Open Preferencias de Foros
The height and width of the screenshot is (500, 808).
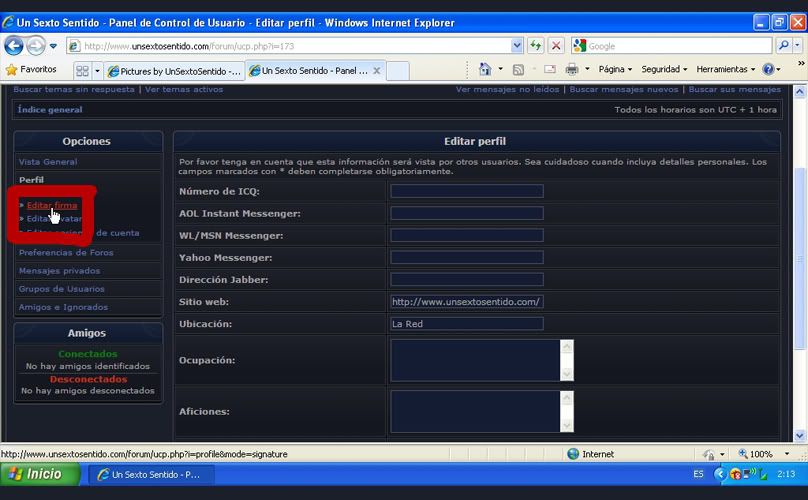tap(66, 253)
